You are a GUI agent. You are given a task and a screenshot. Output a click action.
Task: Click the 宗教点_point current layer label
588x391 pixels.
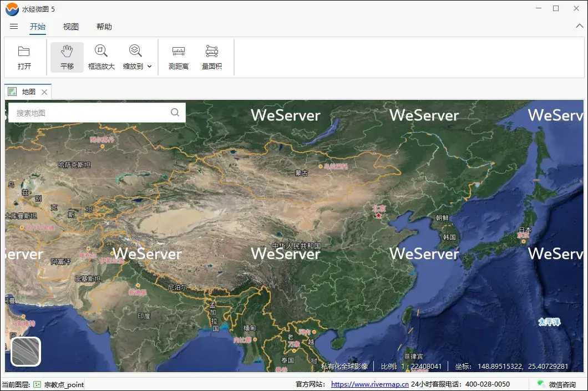click(64, 385)
